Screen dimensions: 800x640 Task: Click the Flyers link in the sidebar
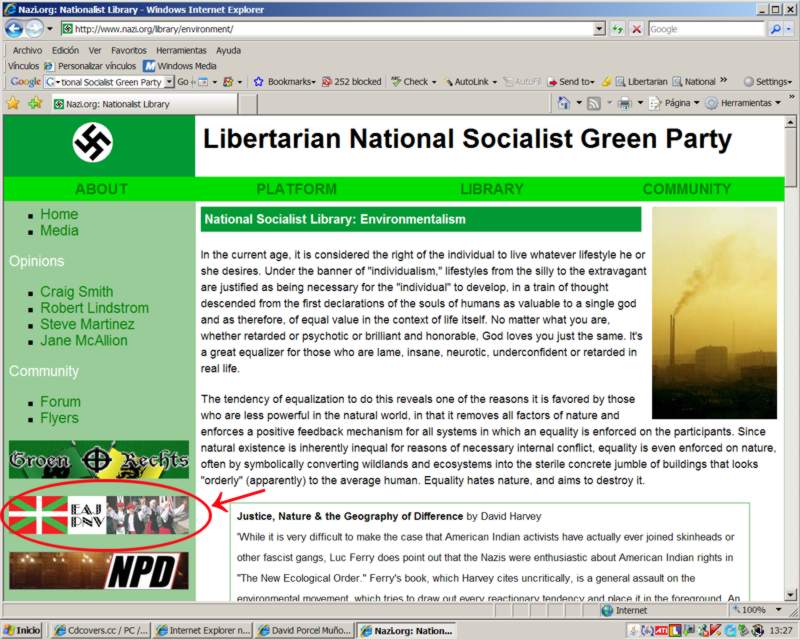pyautogui.click(x=59, y=419)
